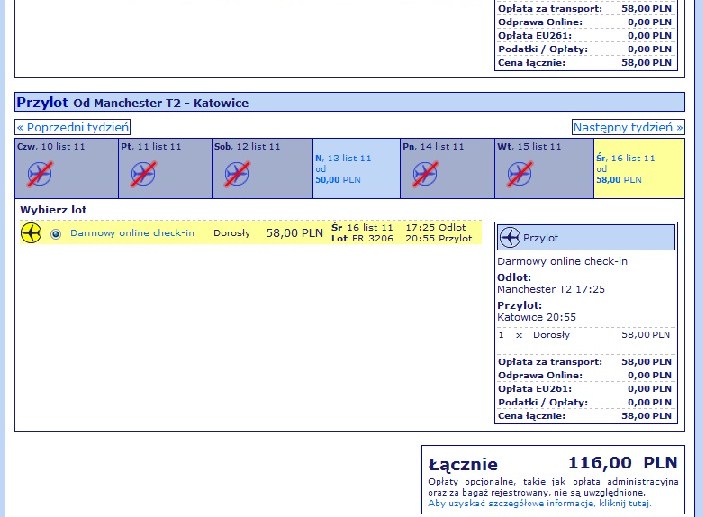Go to Następny tydzień
Viewport: 703px width, 517px height.
tap(628, 127)
